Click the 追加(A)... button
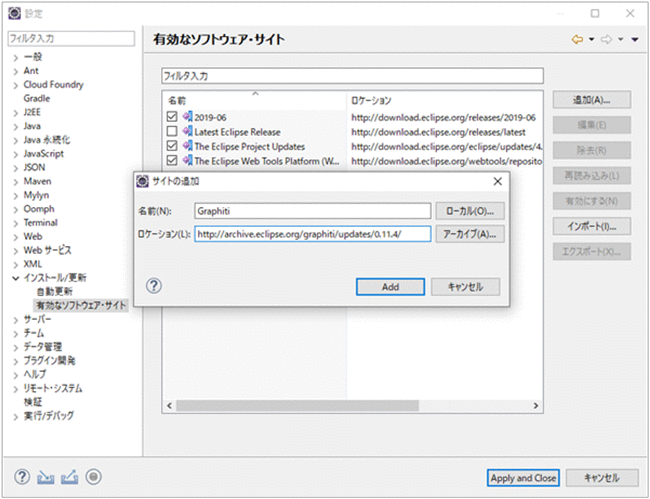Viewport: 650px width, 499px height. pyautogui.click(x=592, y=100)
